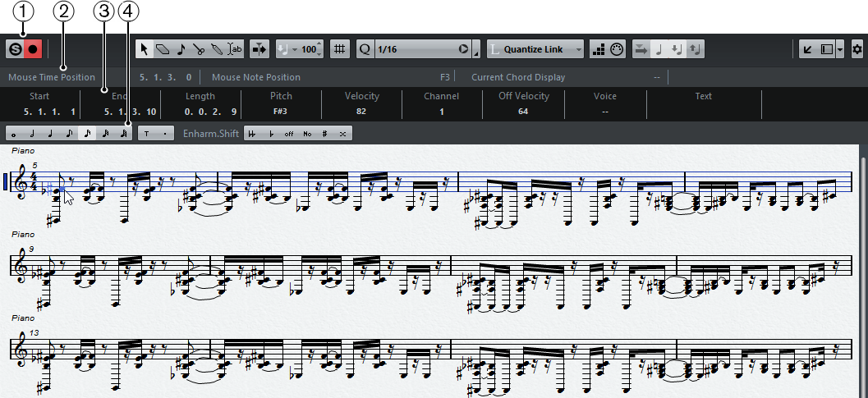868x398 pixels.
Task: Enable the red Record in Editor button
Action: pos(34,49)
